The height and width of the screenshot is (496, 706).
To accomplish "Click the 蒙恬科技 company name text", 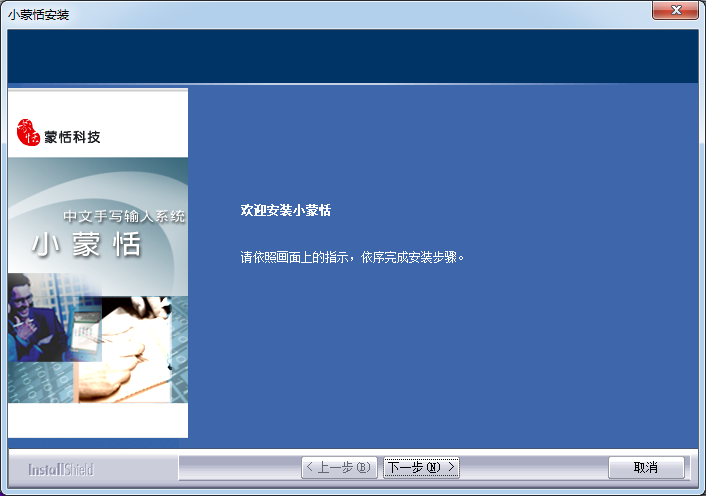I will coord(72,137).
